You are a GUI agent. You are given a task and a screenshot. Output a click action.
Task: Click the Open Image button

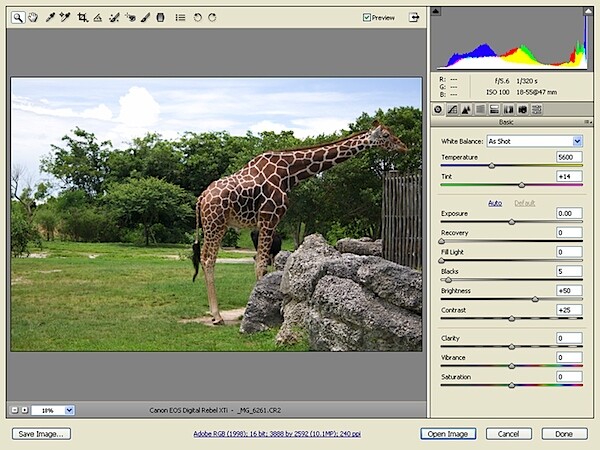click(x=448, y=434)
